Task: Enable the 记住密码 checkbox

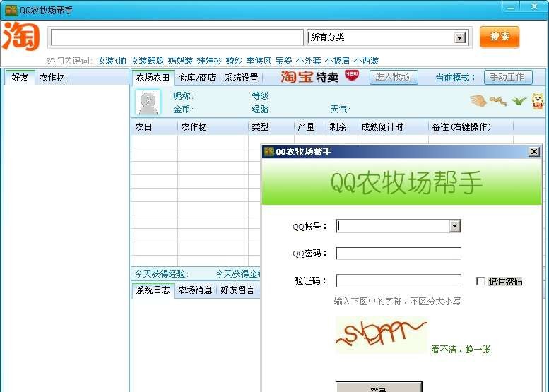Action: pyautogui.click(x=480, y=281)
